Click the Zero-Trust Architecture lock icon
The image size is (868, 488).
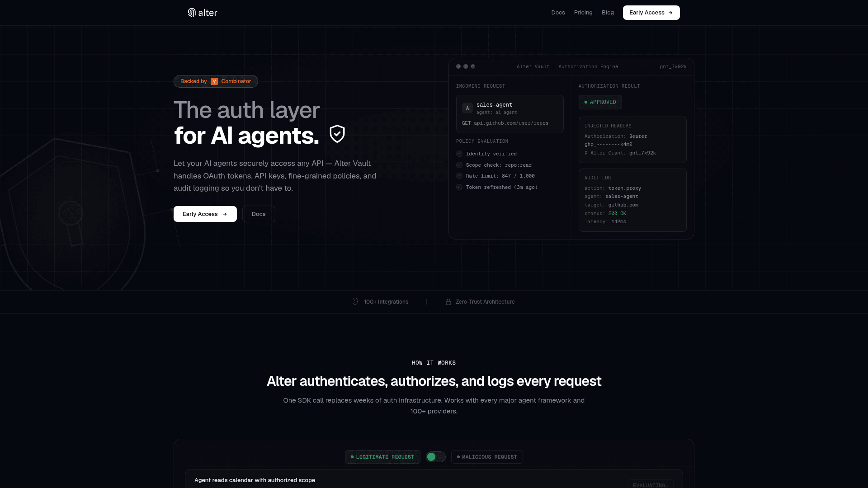(x=448, y=302)
